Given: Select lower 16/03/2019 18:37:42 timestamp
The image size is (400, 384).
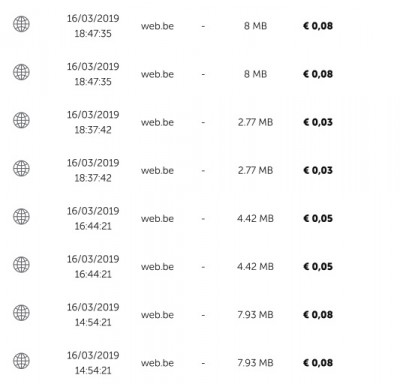Looking at the screenshot, I should [x=93, y=170].
